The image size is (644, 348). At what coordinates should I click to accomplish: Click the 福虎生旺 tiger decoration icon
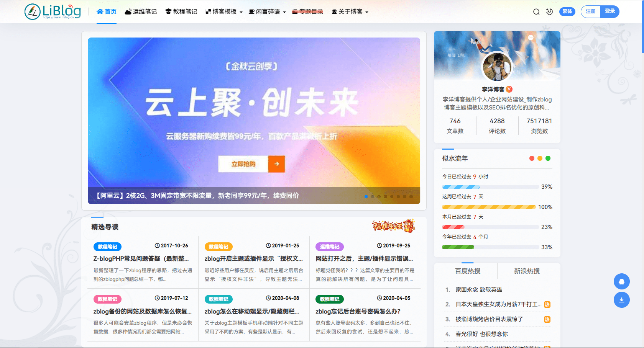pos(394,226)
